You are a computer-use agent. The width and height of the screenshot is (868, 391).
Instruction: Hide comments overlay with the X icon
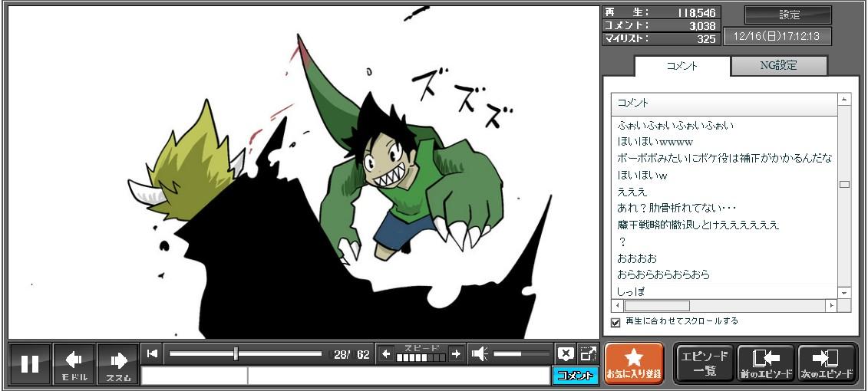[x=566, y=353]
